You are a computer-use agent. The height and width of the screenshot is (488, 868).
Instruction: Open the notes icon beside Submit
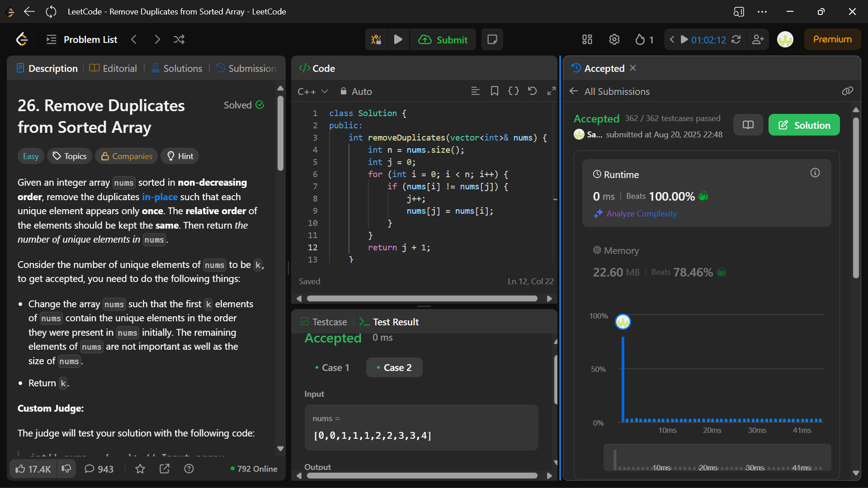tap(492, 40)
